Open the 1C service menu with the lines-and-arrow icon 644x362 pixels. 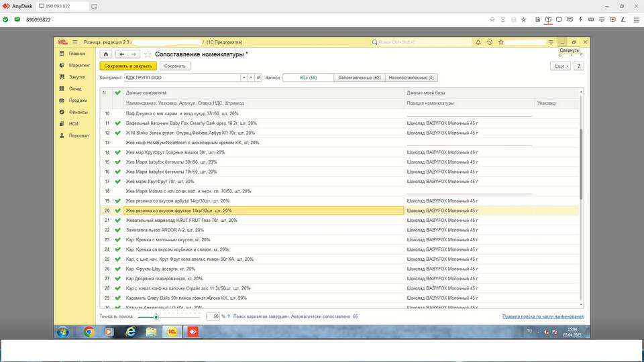coord(551,42)
